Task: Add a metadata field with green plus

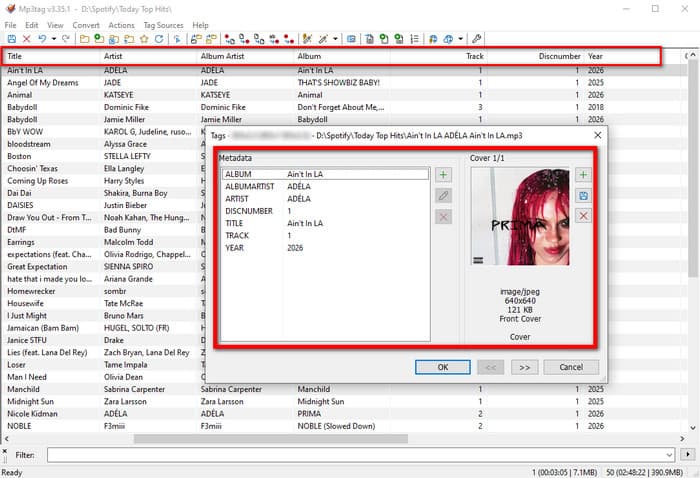Action: pyautogui.click(x=443, y=175)
